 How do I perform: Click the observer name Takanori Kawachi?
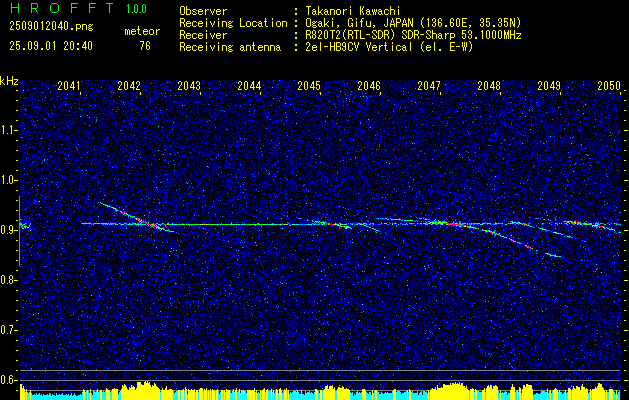click(353, 11)
